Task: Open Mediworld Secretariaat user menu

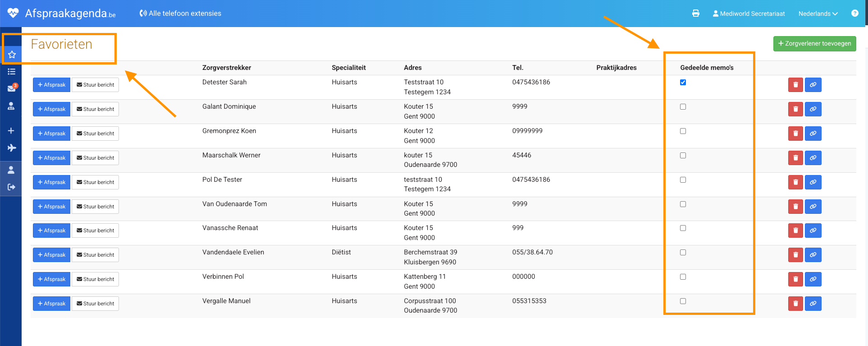Action: [749, 14]
